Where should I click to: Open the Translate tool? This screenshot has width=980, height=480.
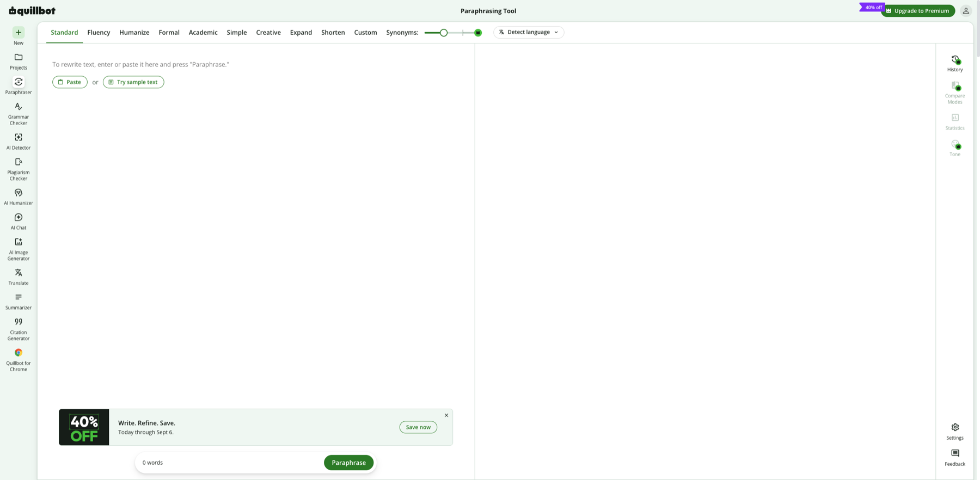click(x=19, y=277)
